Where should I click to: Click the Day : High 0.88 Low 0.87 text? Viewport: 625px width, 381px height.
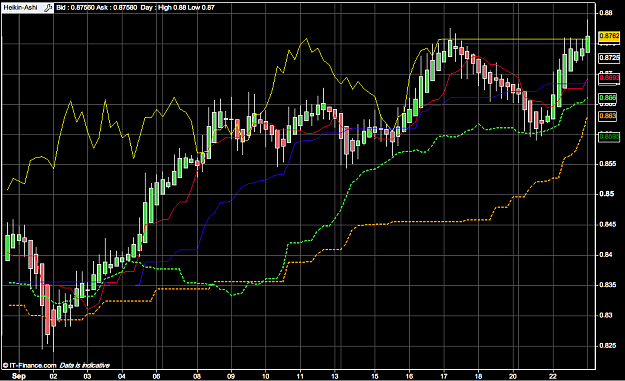tap(177, 8)
